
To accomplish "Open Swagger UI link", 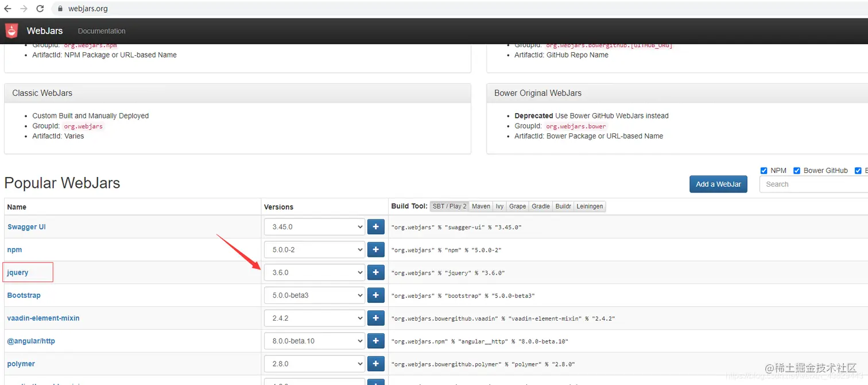I will (26, 227).
